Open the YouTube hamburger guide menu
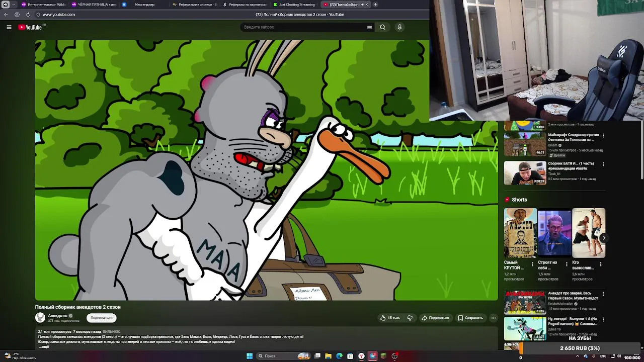Screen dimensions: 644x362 (x=9, y=27)
